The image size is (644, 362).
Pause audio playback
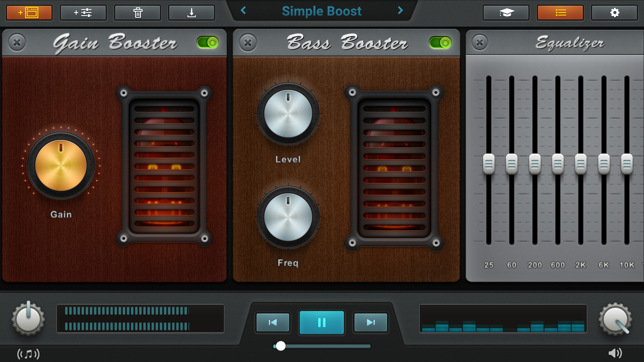click(322, 323)
